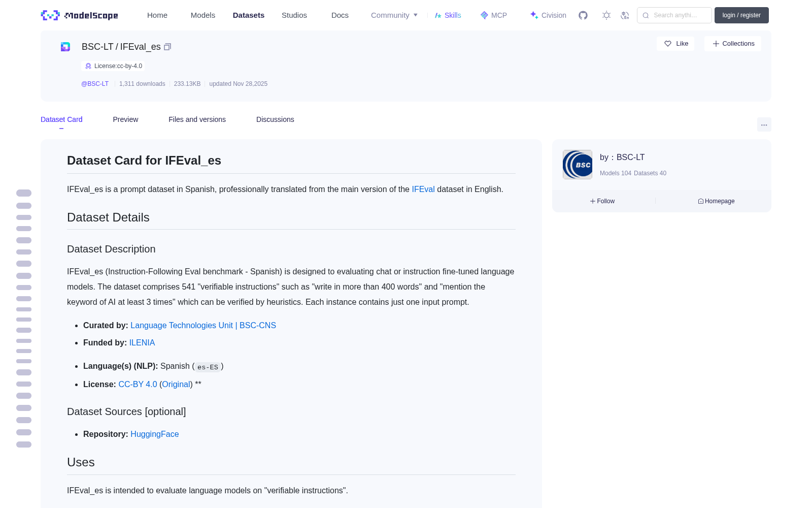This screenshot has height=508, width=812.
Task: Open the Original license link
Action: (x=176, y=384)
